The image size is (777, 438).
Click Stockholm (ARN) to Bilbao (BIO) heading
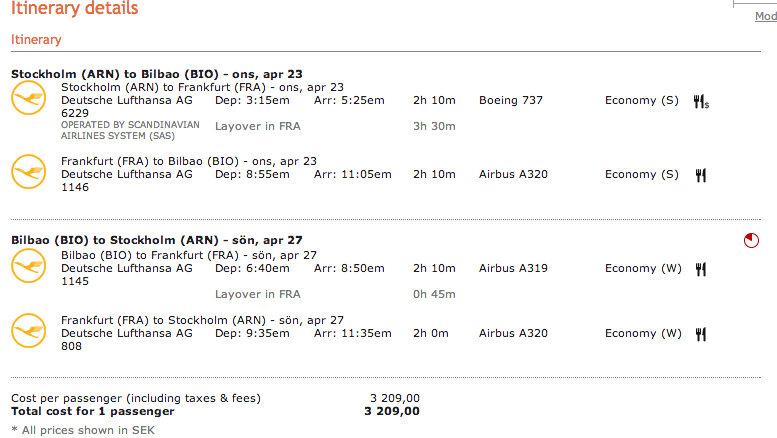click(156, 74)
